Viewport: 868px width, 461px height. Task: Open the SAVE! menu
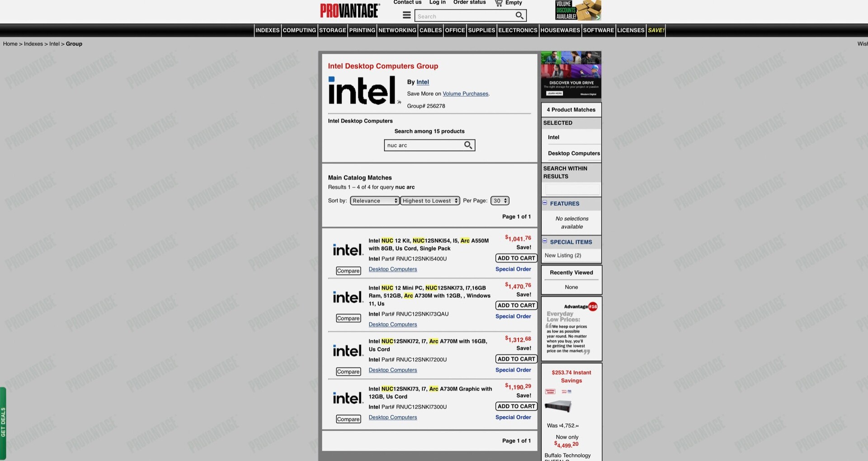click(656, 30)
